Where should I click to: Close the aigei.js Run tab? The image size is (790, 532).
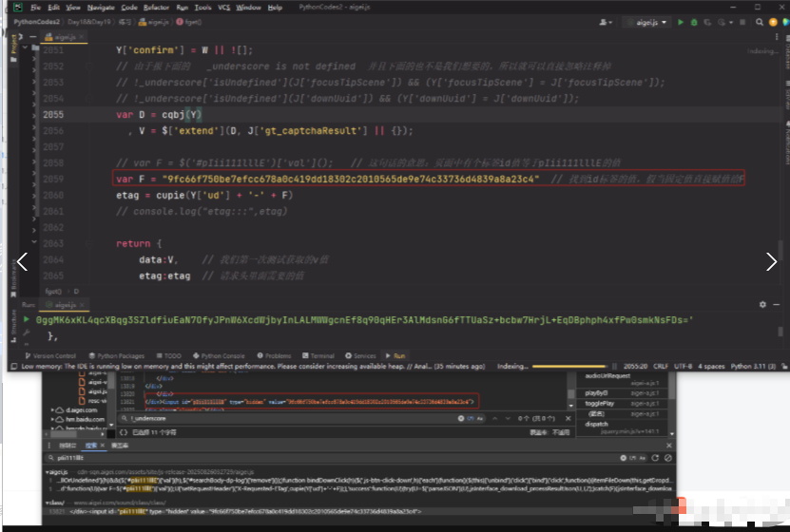[x=82, y=305]
